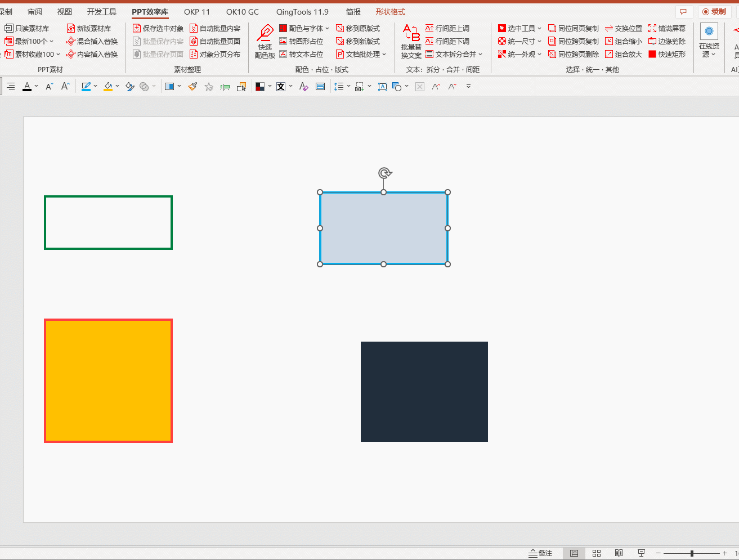The image size is (739, 560).
Task: Switch to Slide Sorter view
Action: coord(597,553)
